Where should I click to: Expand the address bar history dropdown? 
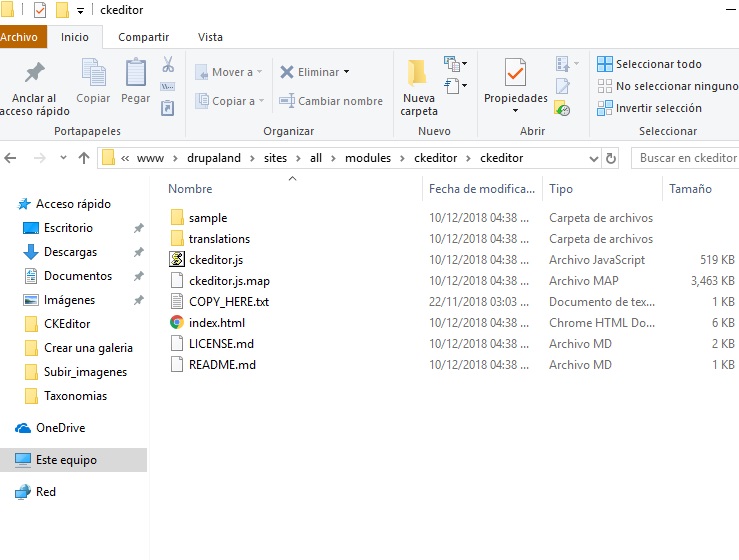594,159
